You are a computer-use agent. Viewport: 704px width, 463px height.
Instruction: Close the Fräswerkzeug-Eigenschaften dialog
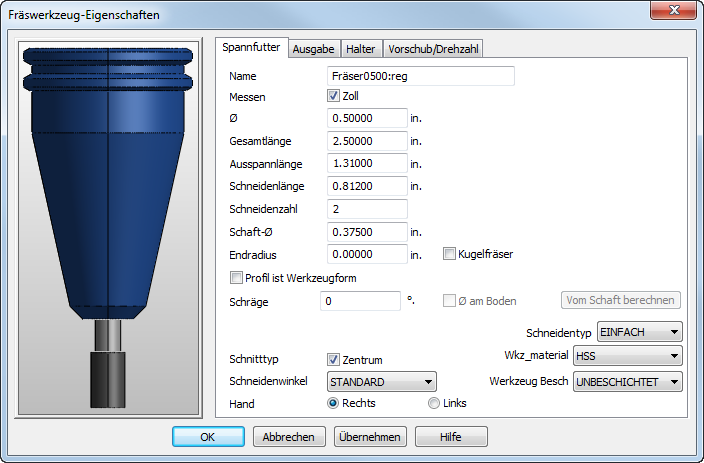coord(673,10)
